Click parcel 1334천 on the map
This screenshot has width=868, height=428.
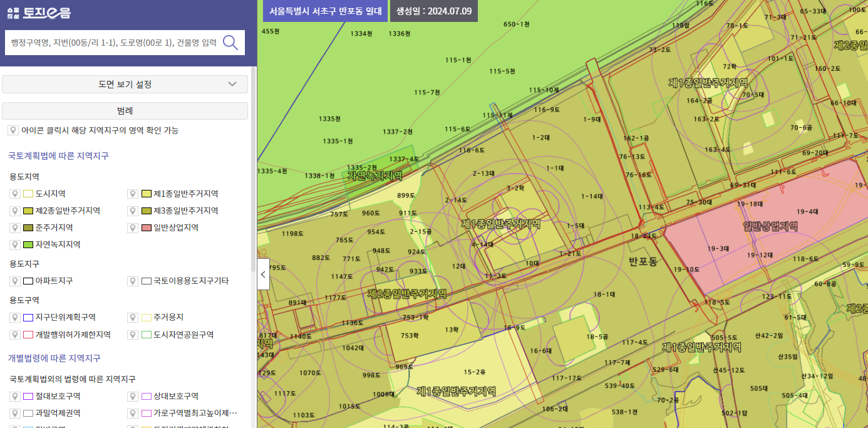361,33
